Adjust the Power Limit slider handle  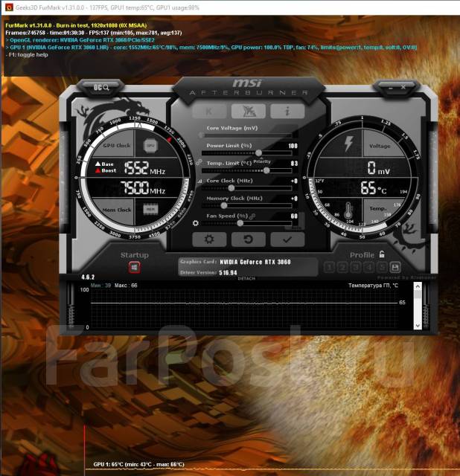coord(258,152)
